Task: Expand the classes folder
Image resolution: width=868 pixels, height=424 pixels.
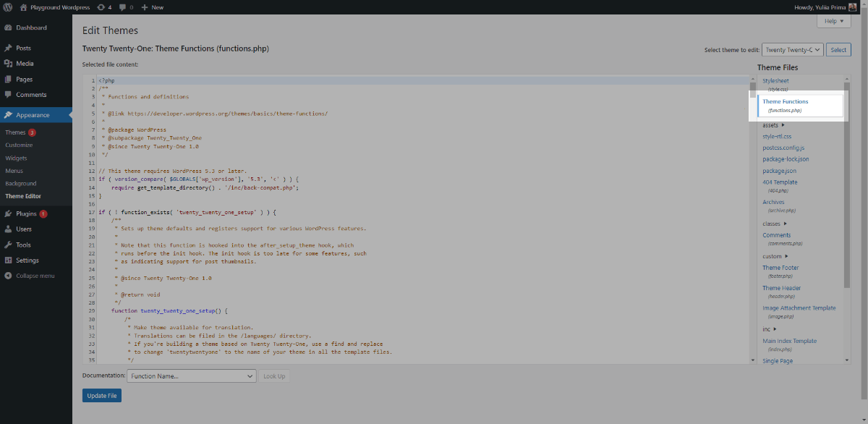Action: click(x=775, y=224)
